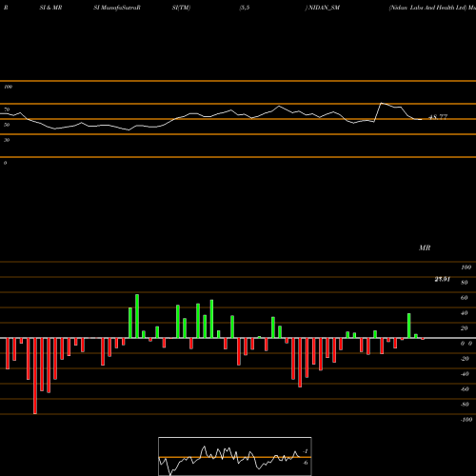Screen dimensions: 476x476
Task: Click the "70" level label on RSI axis
Action: tap(7, 109)
